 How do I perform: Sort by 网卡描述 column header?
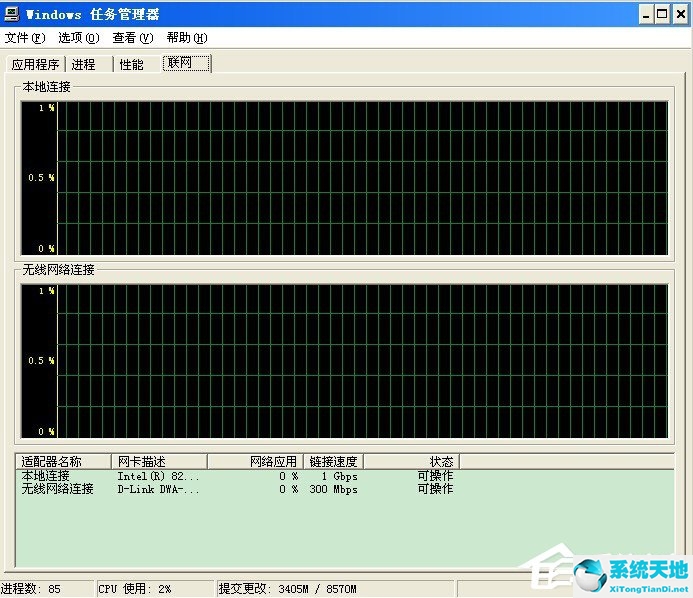click(159, 461)
